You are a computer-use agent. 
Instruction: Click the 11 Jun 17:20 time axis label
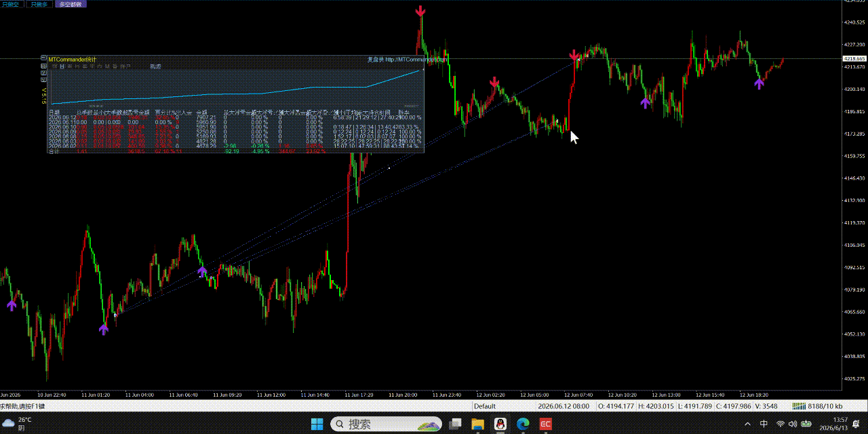tap(359, 394)
